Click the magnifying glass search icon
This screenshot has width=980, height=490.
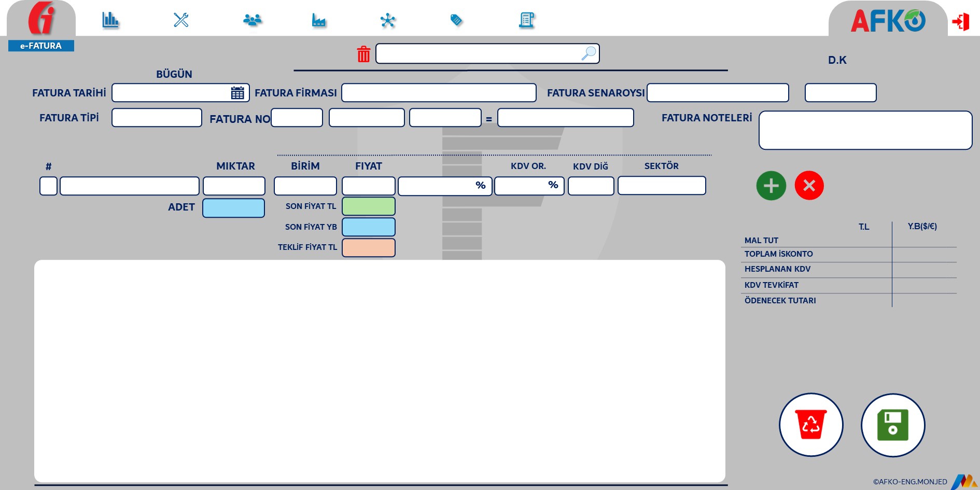coord(589,53)
